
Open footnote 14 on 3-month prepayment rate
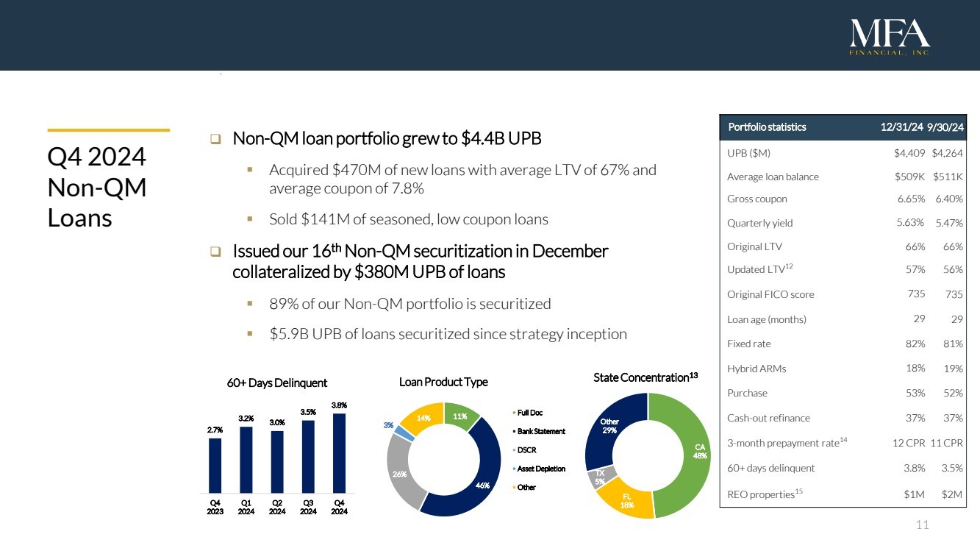[x=844, y=440]
